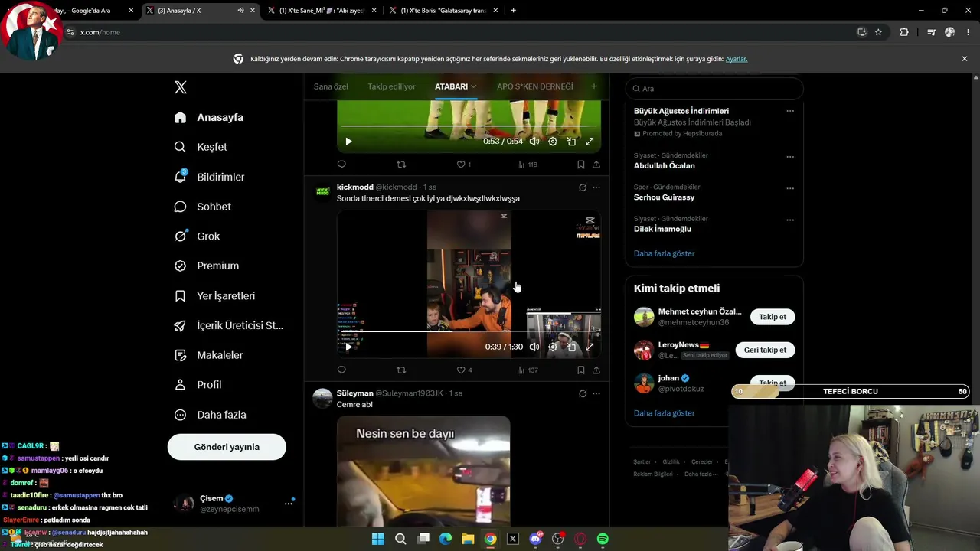Open options for Abdullah Öcalan trend
980x551 pixels.
point(790,157)
